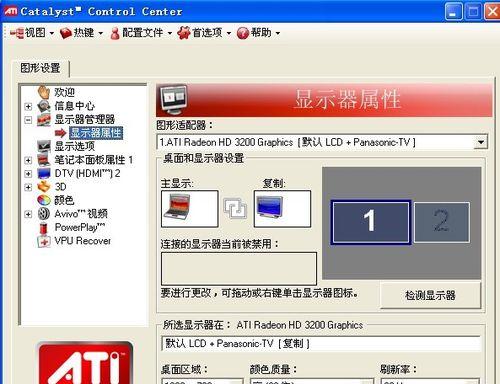This screenshot has height=384, width=500.
Task: Click the 检测显示器 button
Action: (430, 295)
